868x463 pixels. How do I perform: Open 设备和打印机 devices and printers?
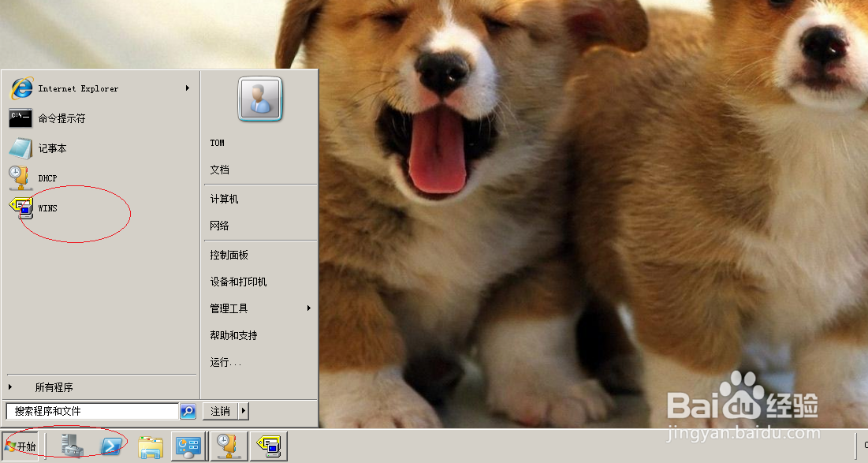click(238, 282)
